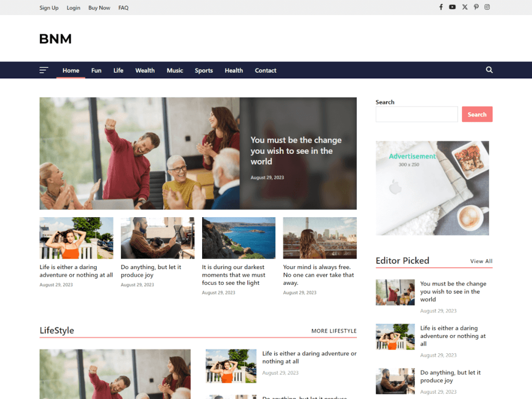Open the large LifeStyle office celebration image
Screen dimensions: 532x399
[x=115, y=374]
